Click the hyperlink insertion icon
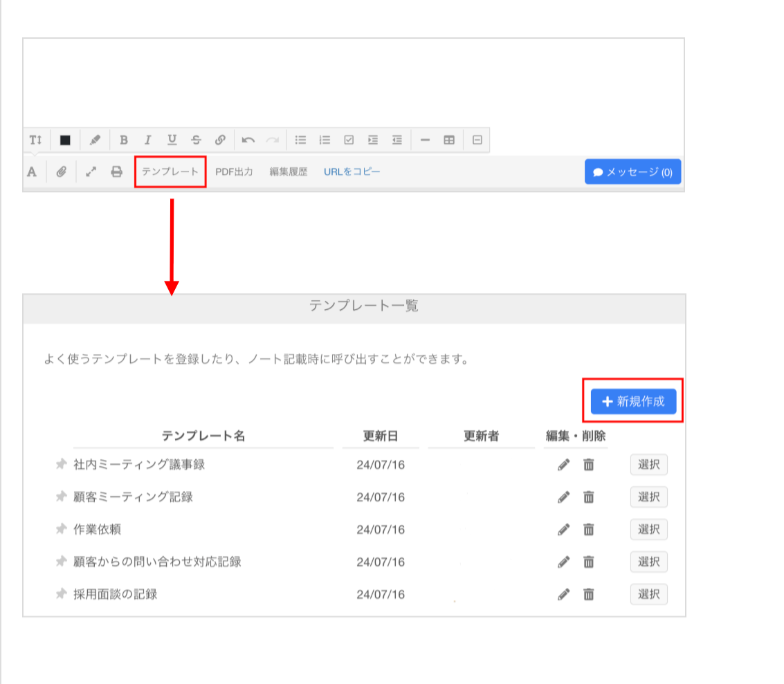This screenshot has width=784, height=684. (x=220, y=140)
